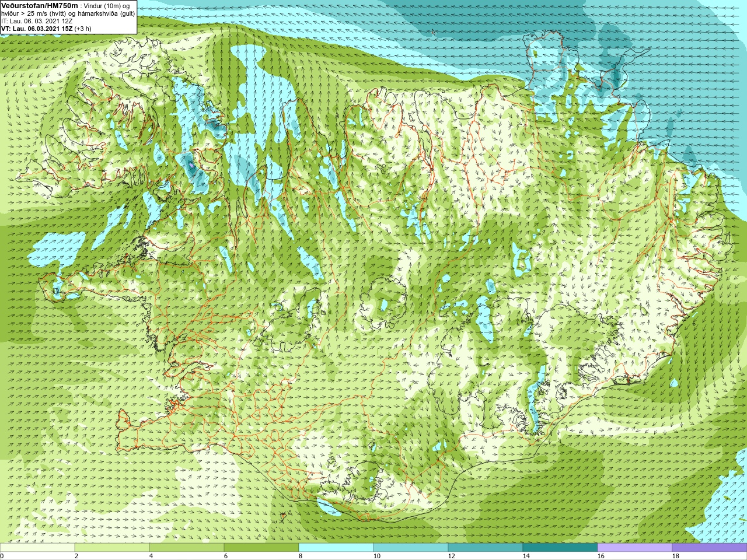Click the 'IT: Lau. 06. 03. 2021 12Z' line
The width and height of the screenshot is (747, 560).
coord(37,21)
